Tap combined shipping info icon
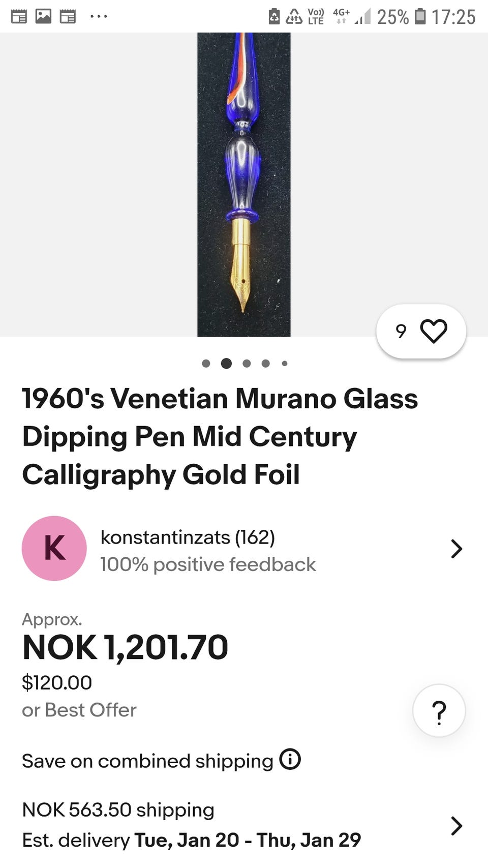The height and width of the screenshot is (868, 488). pos(290,760)
